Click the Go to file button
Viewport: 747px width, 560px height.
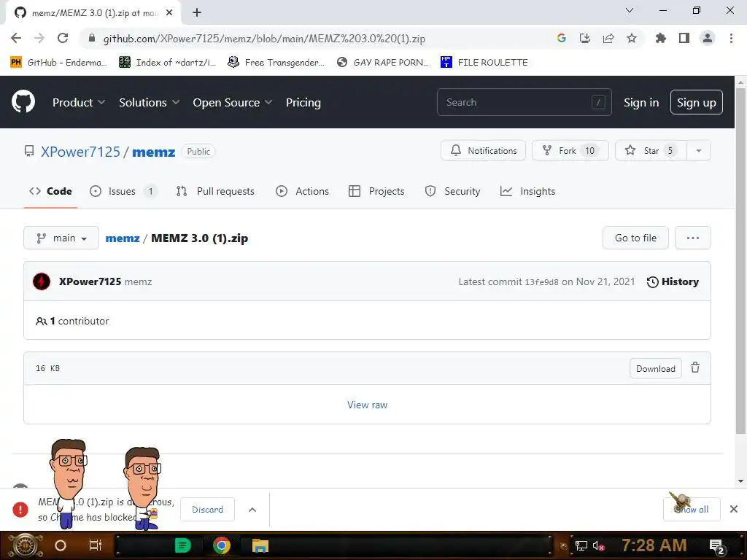click(x=635, y=238)
